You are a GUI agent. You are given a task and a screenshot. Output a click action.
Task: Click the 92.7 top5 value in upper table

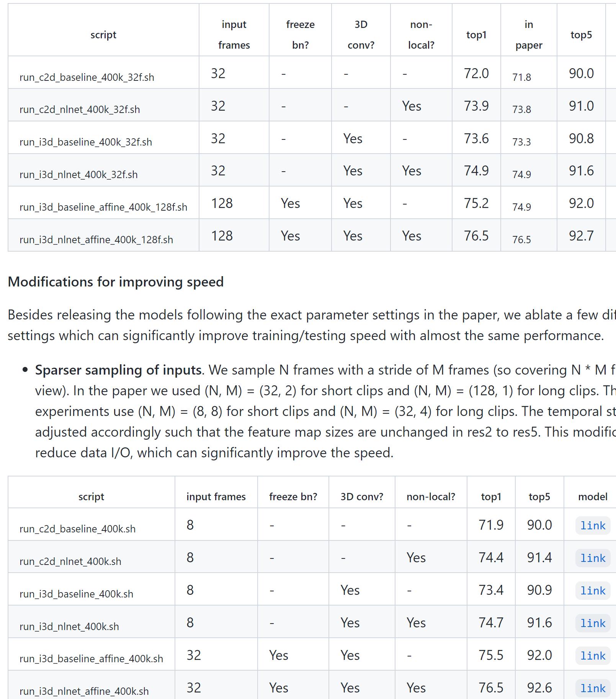coord(581,236)
